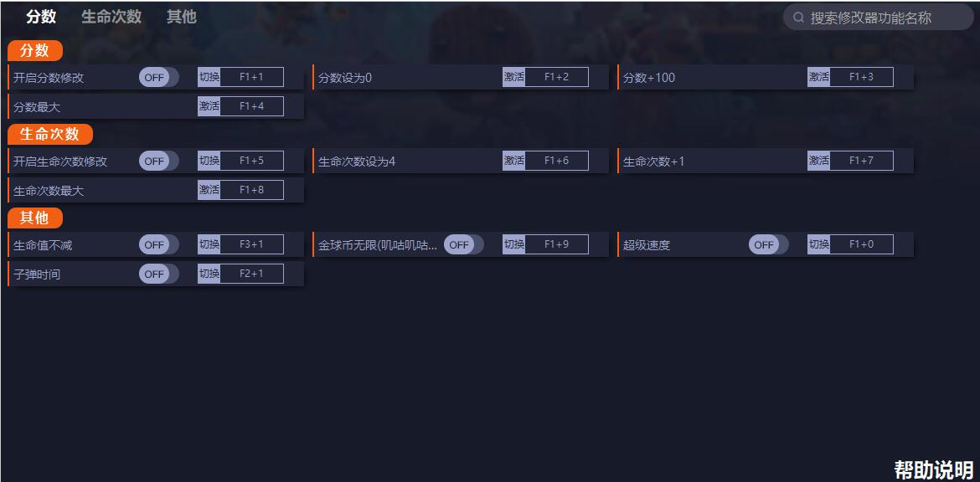The image size is (980, 482).
Task: Activate 生命次数+1 cheat
Action: (x=818, y=161)
